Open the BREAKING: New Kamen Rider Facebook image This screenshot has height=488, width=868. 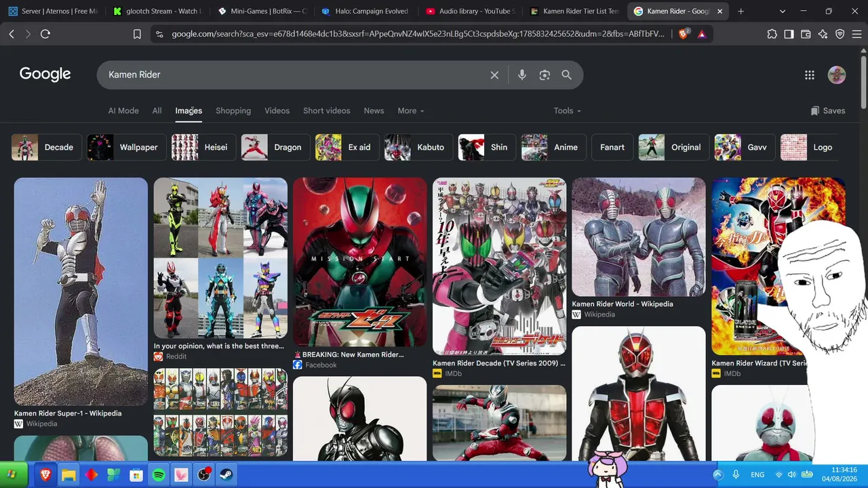[359, 262]
